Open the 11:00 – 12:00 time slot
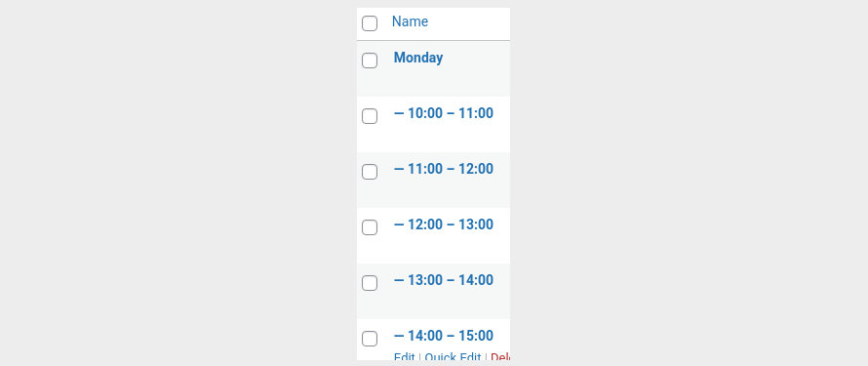 (444, 169)
